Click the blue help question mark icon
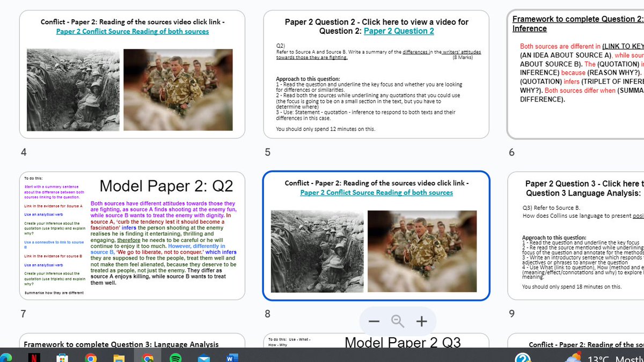Viewport: 644px width, 362px height. [523, 358]
